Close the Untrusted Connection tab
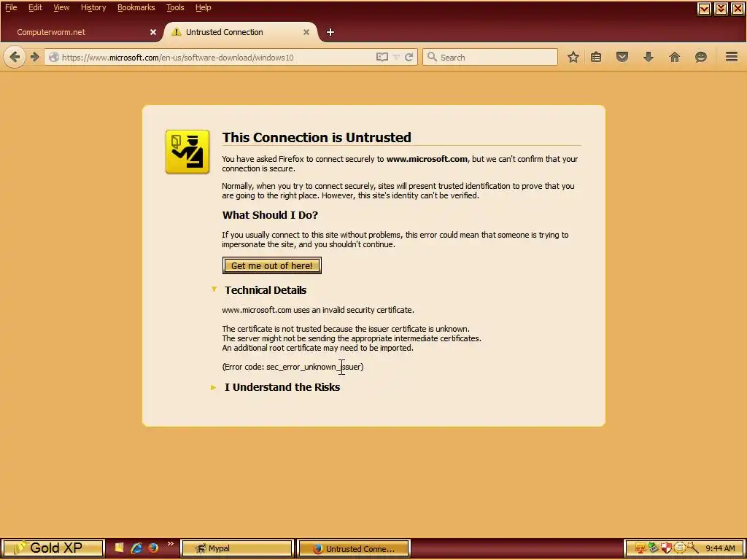This screenshot has width=747, height=560. point(306,32)
